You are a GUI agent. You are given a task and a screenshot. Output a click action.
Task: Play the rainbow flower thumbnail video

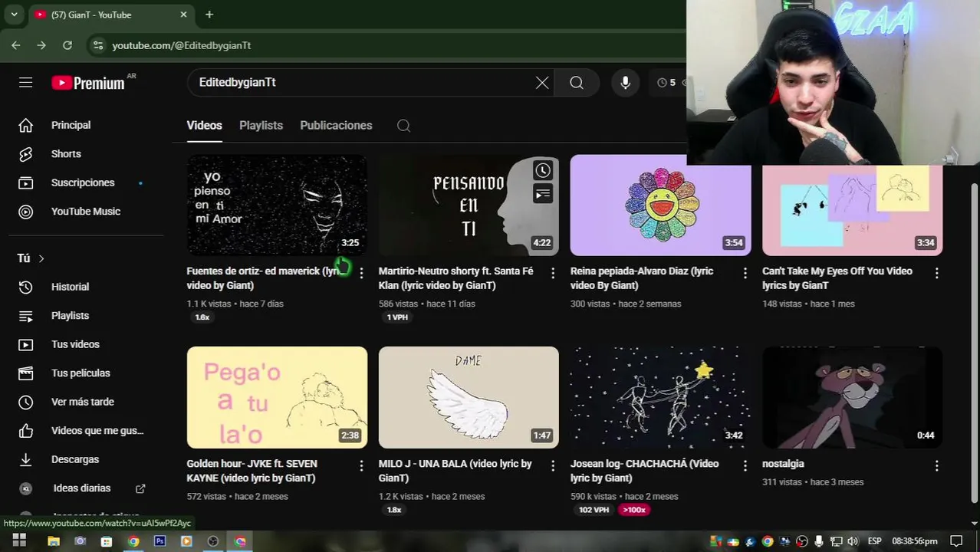[660, 205]
